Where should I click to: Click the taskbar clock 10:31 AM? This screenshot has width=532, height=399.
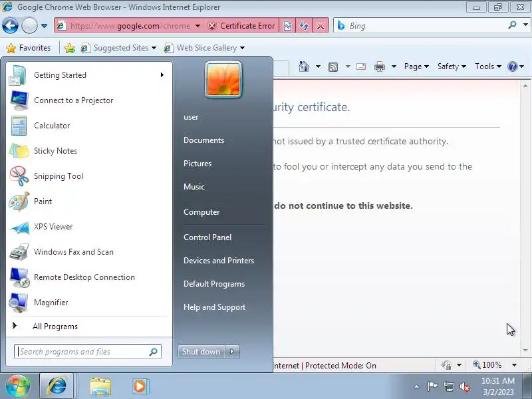click(x=497, y=381)
